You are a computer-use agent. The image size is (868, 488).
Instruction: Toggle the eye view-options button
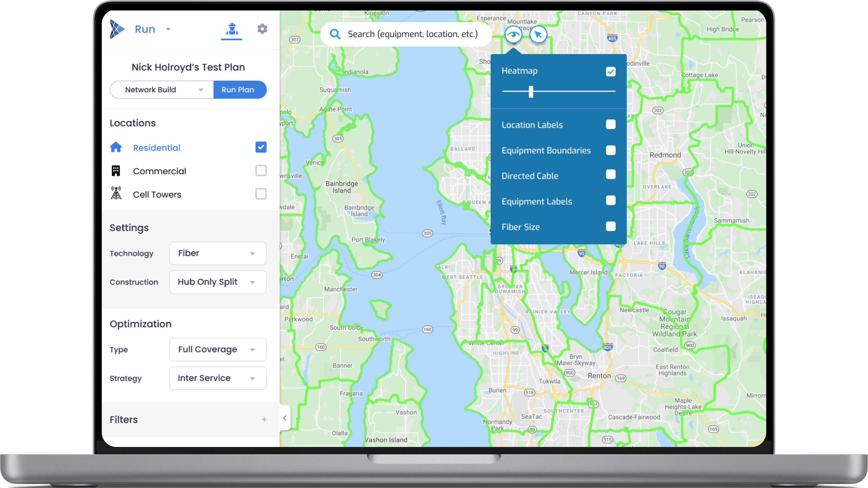tap(513, 34)
